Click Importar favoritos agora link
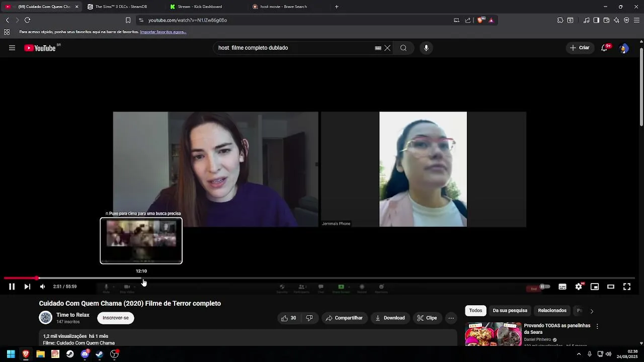This screenshot has height=362, width=644. (x=163, y=32)
